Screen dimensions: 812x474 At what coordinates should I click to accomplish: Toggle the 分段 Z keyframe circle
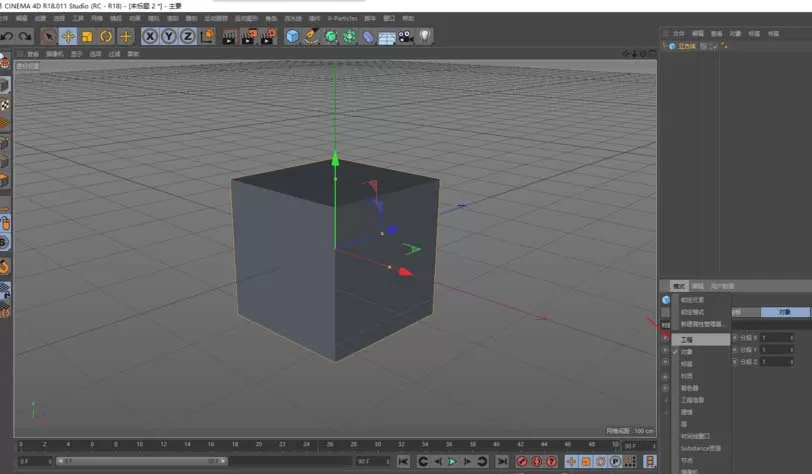pyautogui.click(x=735, y=362)
